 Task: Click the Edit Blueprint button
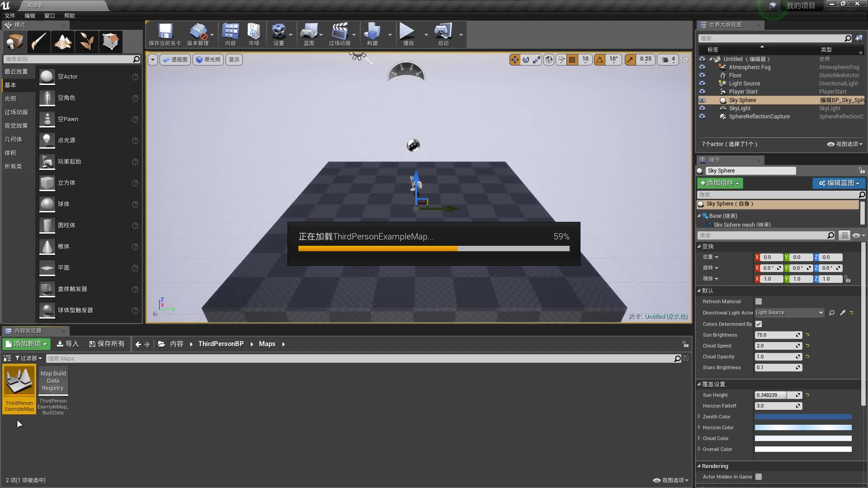(x=839, y=183)
